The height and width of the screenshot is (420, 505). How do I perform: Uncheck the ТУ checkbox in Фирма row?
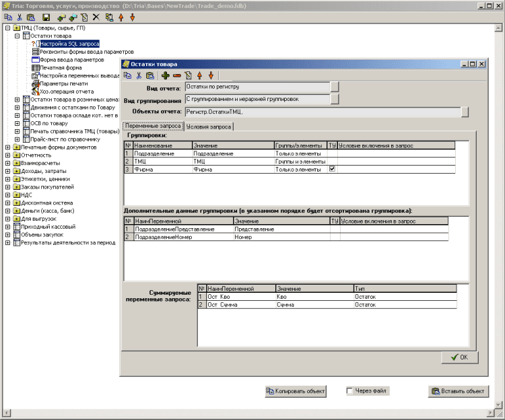coord(332,169)
